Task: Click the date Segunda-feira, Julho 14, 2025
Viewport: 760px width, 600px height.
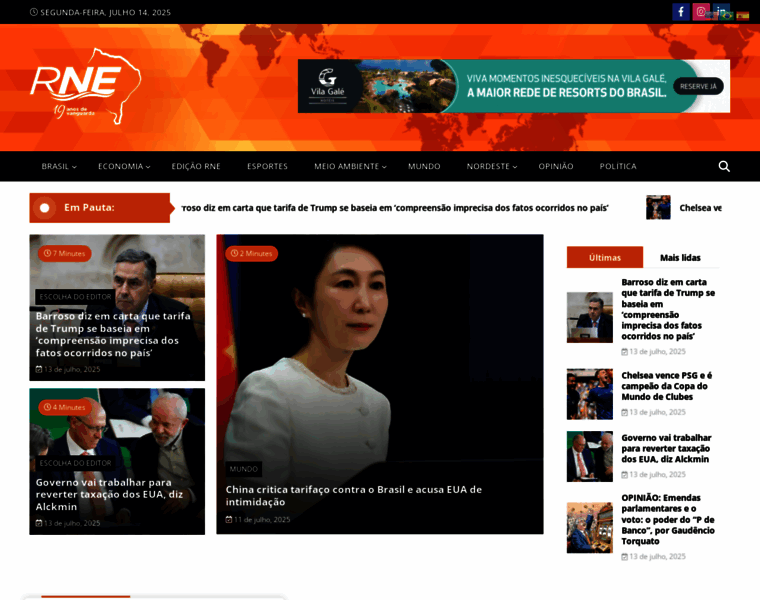Action: tap(106, 12)
